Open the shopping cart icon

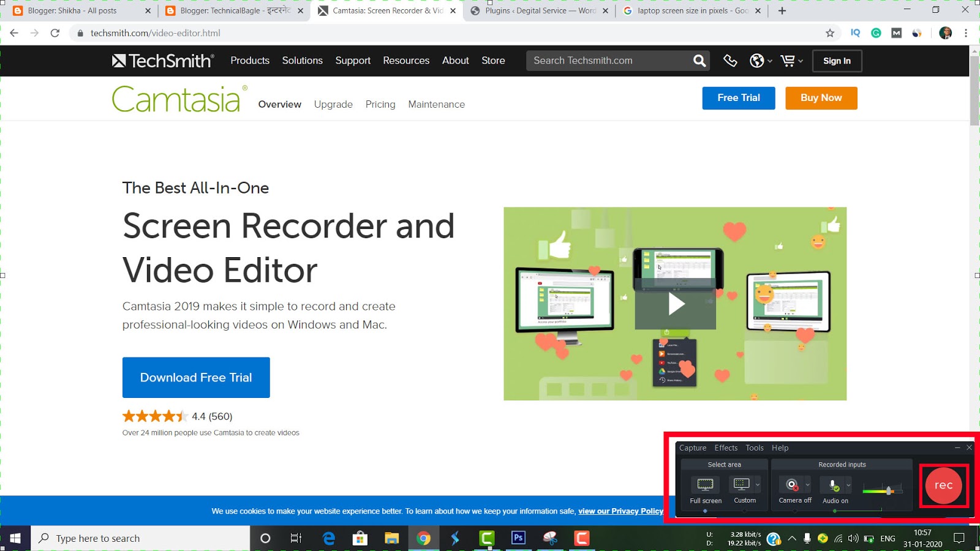787,61
